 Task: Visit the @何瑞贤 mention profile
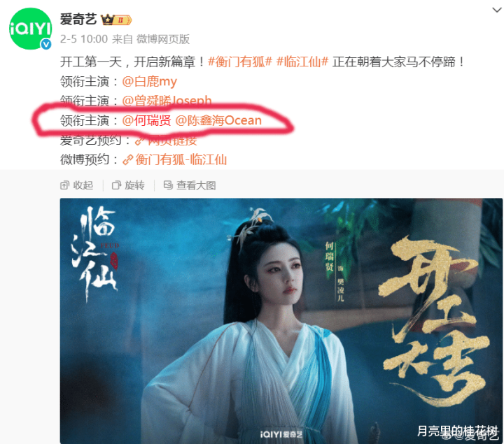point(146,120)
